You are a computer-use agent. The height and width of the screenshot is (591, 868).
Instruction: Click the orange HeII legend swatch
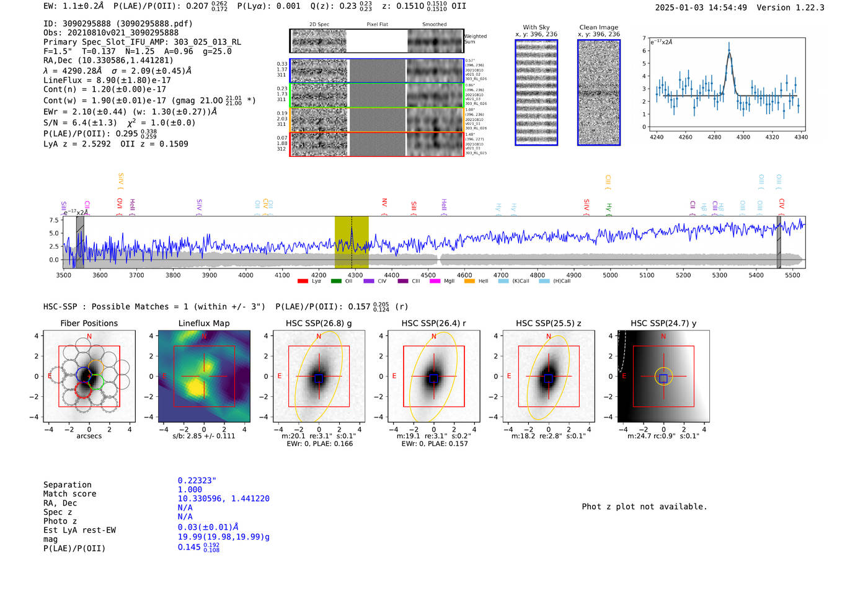tap(469, 282)
